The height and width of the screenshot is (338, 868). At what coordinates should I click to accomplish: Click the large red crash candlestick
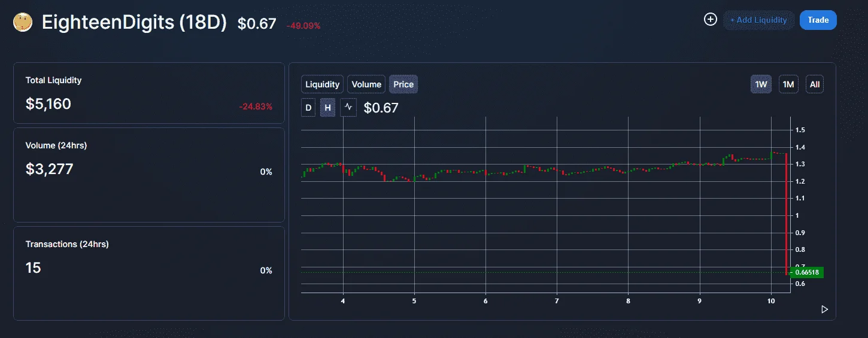click(x=786, y=214)
